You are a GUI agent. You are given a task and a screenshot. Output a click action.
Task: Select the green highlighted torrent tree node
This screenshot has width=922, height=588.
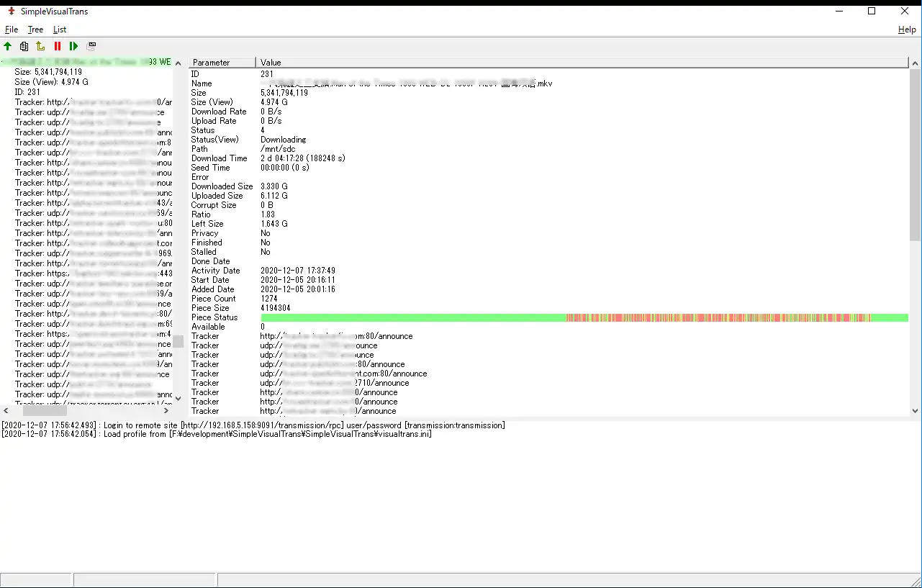coord(87,62)
